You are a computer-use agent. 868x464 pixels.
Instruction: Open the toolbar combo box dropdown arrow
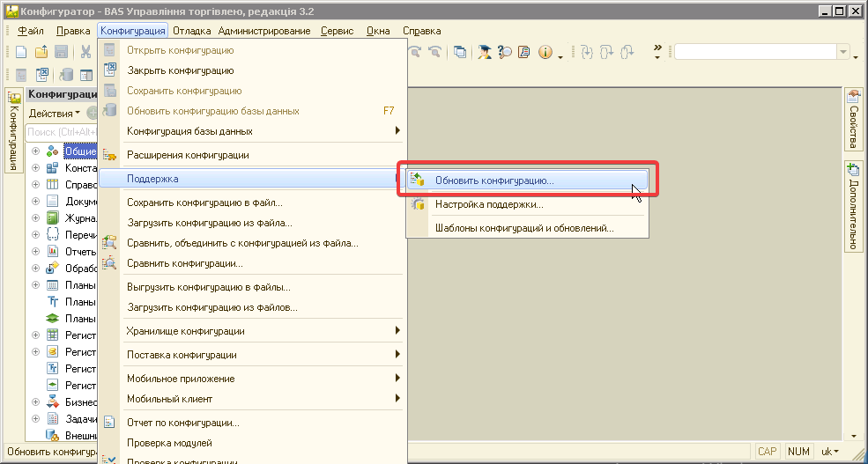click(x=843, y=54)
